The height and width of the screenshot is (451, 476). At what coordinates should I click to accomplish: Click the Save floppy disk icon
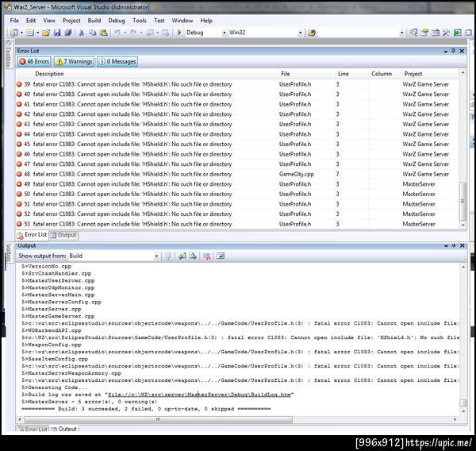click(x=57, y=33)
